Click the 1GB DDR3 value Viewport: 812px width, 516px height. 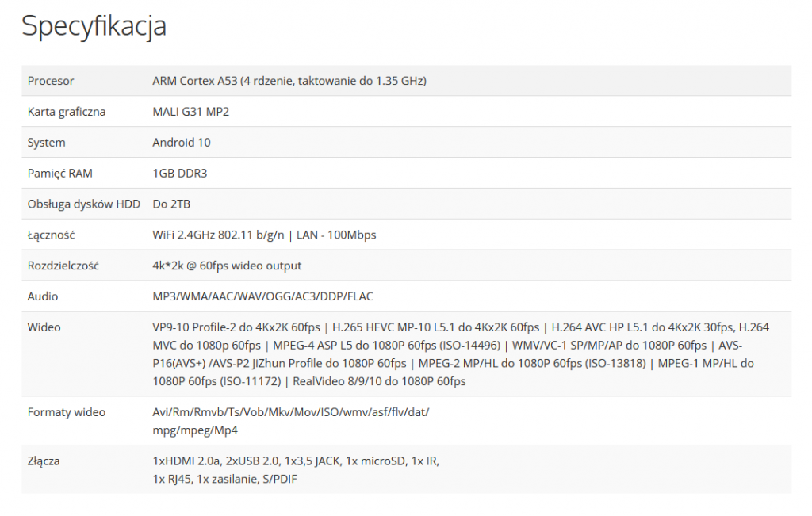pyautogui.click(x=180, y=174)
